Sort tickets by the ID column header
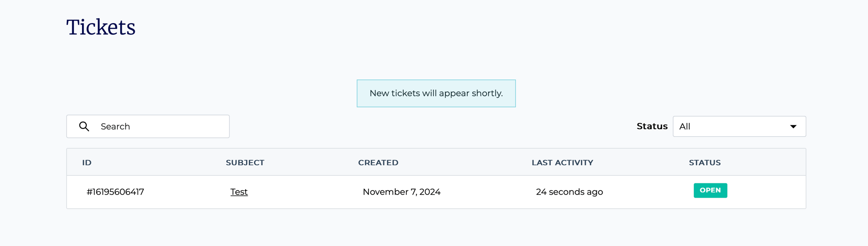 tap(87, 163)
